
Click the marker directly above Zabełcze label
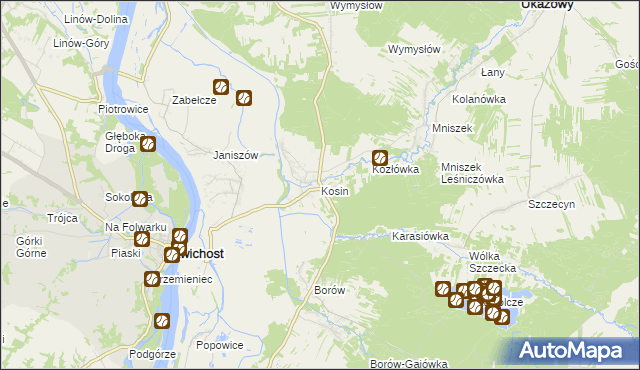click(x=221, y=87)
